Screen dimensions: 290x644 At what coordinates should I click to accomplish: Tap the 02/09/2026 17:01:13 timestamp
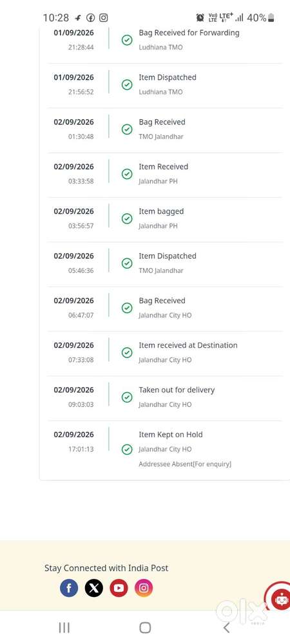pos(74,442)
